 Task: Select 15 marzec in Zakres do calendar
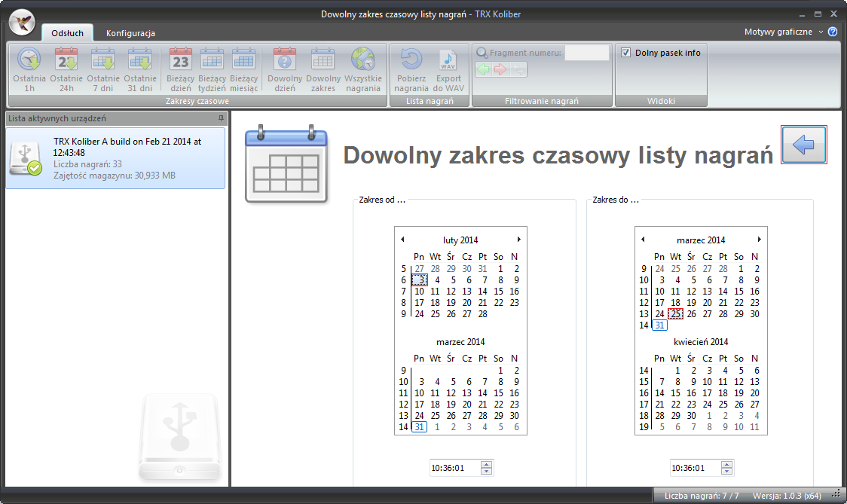738,291
